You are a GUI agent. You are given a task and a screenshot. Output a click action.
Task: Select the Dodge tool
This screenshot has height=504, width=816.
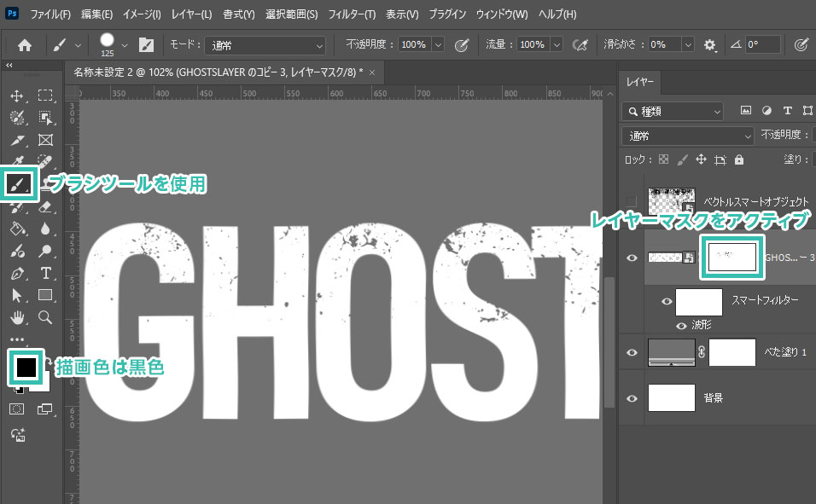coord(45,252)
